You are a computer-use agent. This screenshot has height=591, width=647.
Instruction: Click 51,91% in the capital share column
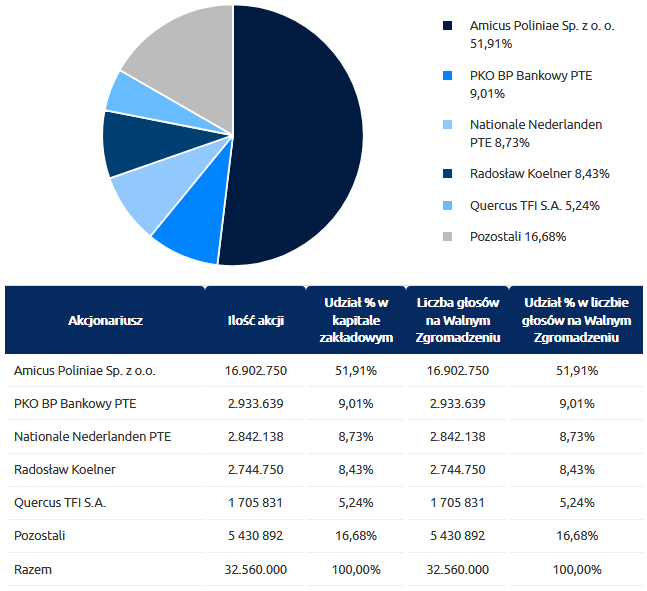click(x=356, y=371)
